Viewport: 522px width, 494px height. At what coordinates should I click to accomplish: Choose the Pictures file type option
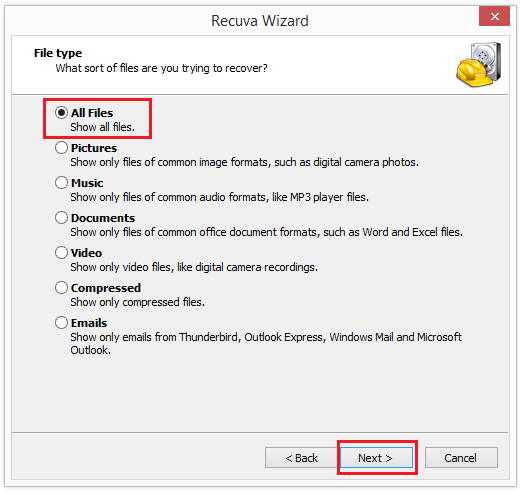61,148
